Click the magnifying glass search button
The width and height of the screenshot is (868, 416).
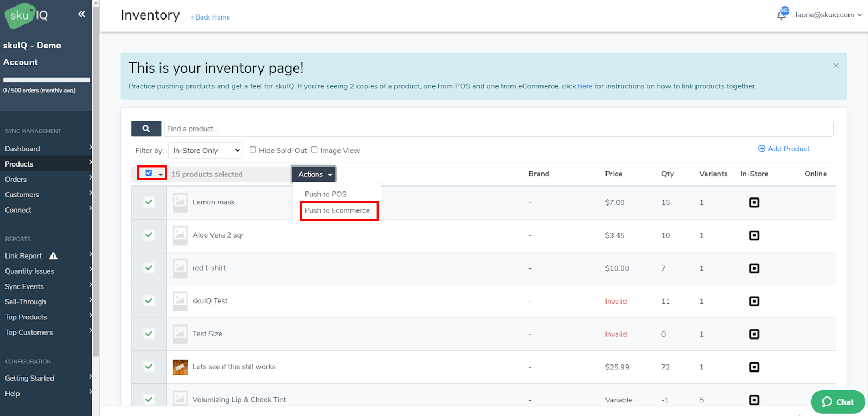click(x=146, y=129)
